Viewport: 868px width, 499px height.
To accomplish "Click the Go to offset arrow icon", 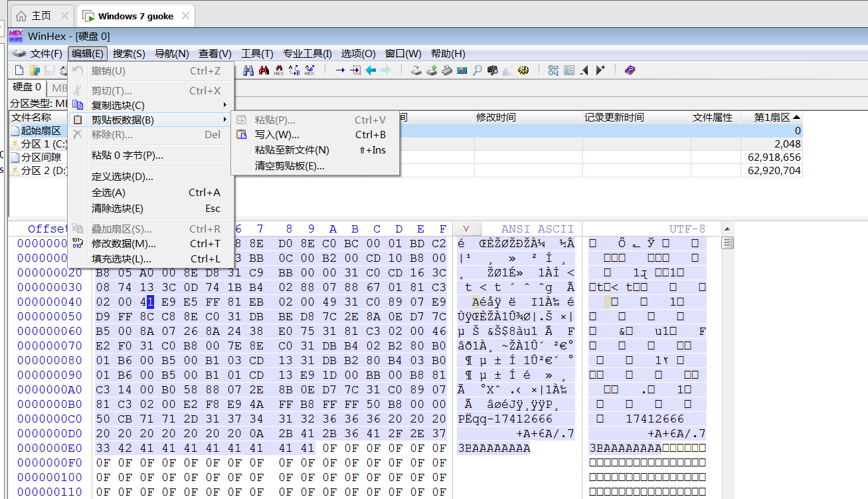I will (340, 70).
